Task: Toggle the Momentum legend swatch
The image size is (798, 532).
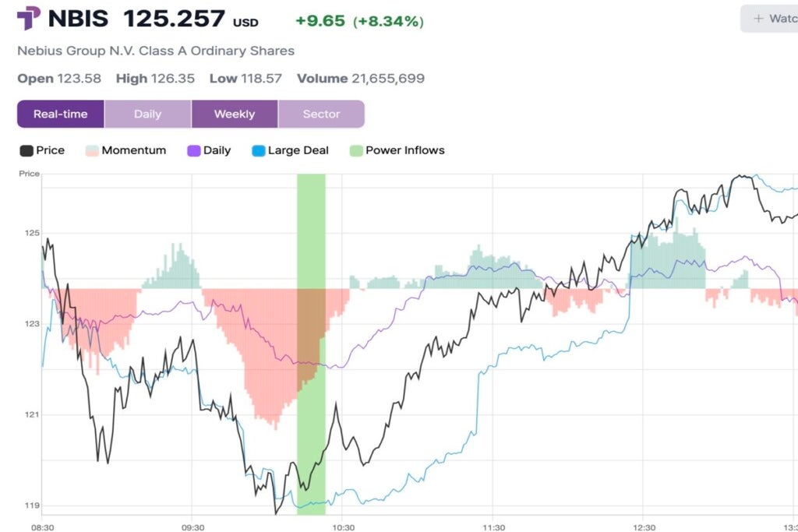Action: (91, 150)
